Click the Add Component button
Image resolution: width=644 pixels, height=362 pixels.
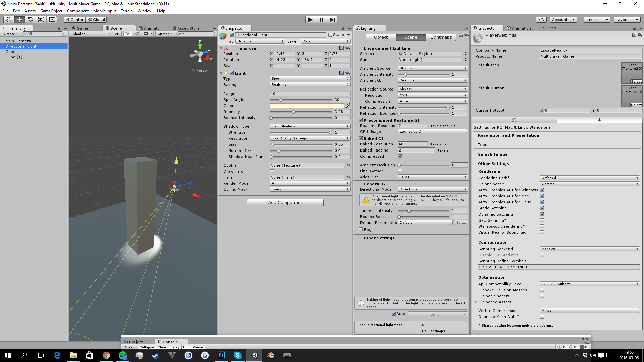pyautogui.click(x=285, y=203)
